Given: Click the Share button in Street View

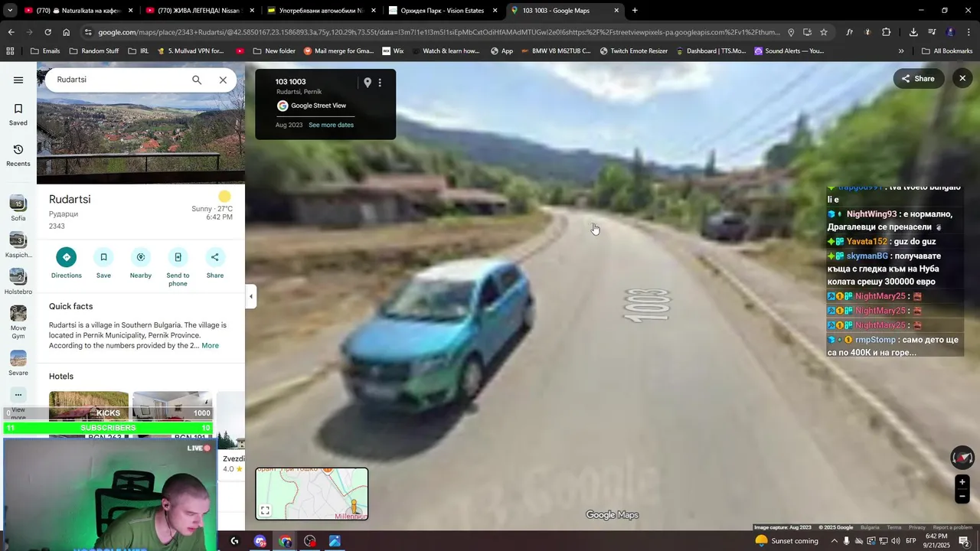Looking at the screenshot, I should tap(918, 78).
